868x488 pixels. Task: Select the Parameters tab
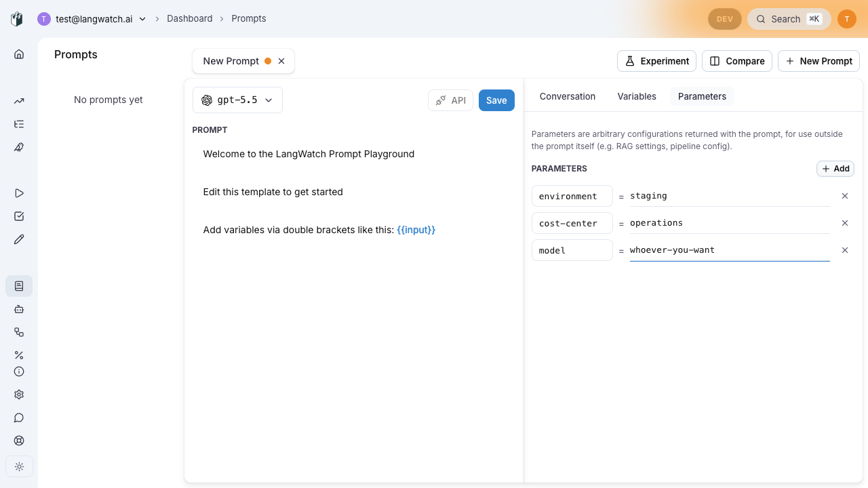tap(702, 96)
